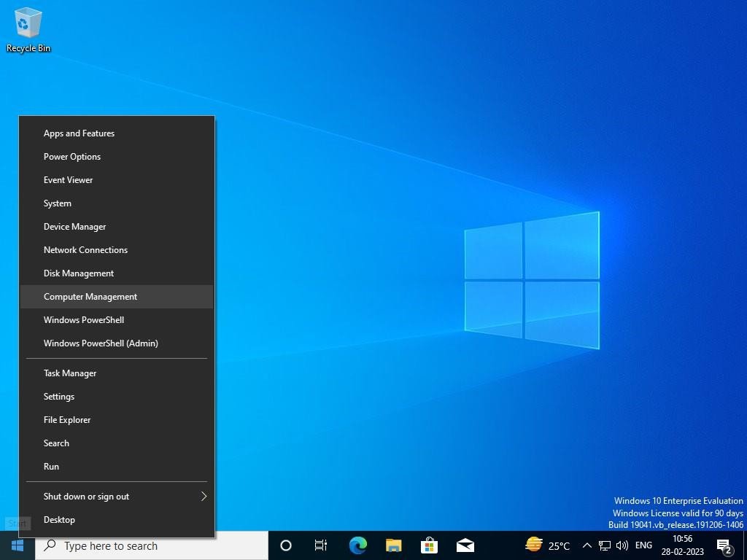The height and width of the screenshot is (560, 747).
Task: Open File Explorer taskbar icon
Action: (x=393, y=545)
